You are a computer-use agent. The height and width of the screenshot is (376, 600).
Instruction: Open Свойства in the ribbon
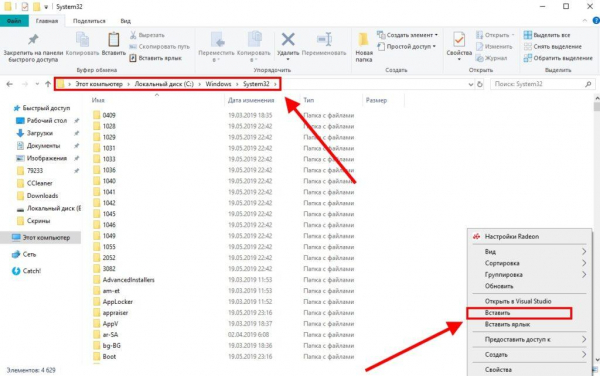point(459,46)
